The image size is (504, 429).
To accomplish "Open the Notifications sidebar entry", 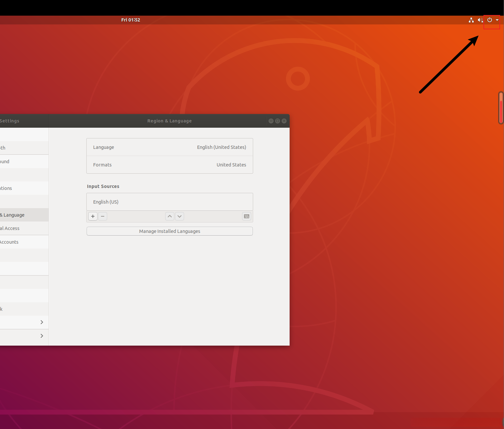I will (24, 188).
